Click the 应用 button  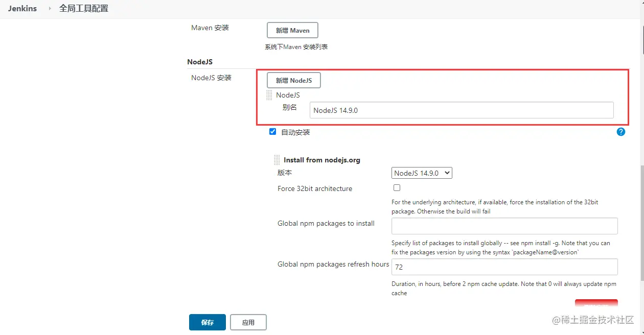(x=248, y=322)
